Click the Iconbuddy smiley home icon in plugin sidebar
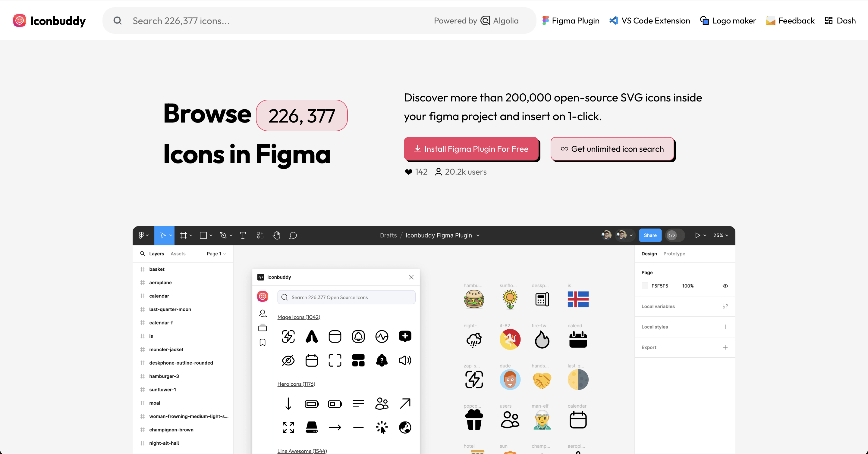Image resolution: width=868 pixels, height=454 pixels. tap(262, 297)
